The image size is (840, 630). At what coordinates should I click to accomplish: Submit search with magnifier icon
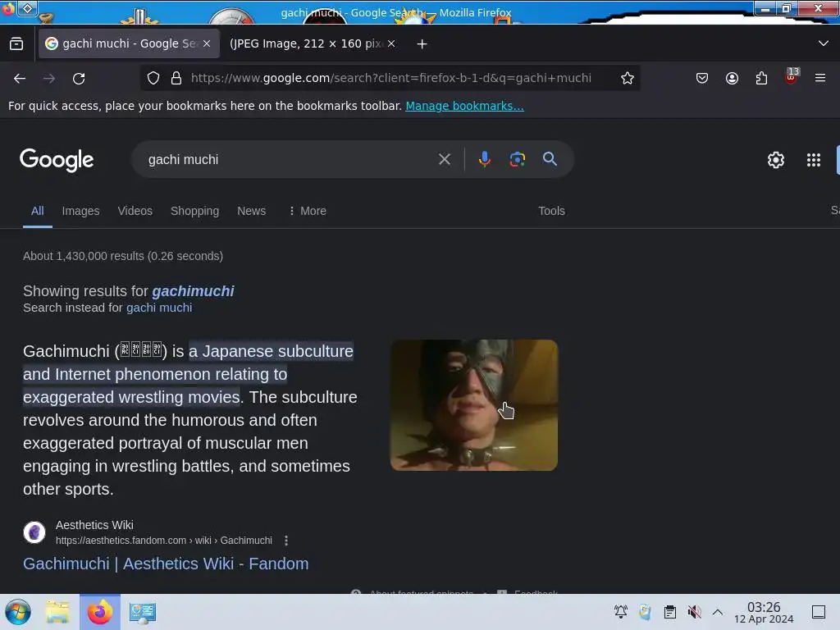[x=550, y=159]
